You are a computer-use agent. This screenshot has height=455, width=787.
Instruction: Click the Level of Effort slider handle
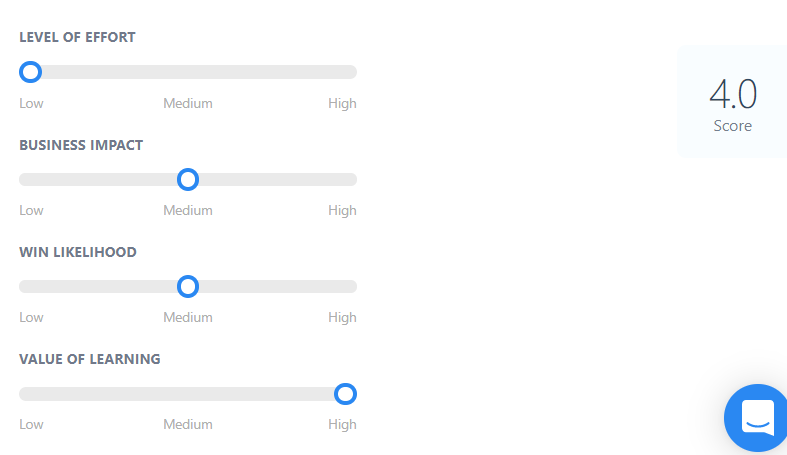pyautogui.click(x=31, y=72)
